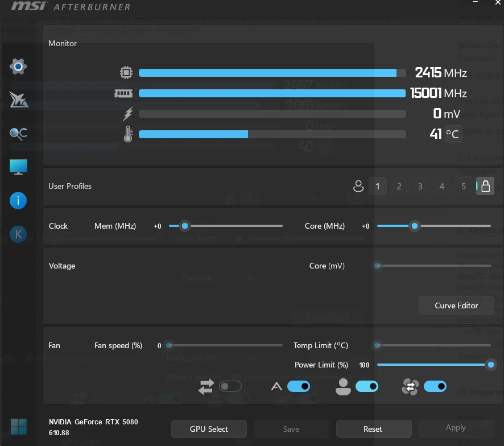Close the Afterburner window
504x446 pixels.
click(x=498, y=2)
